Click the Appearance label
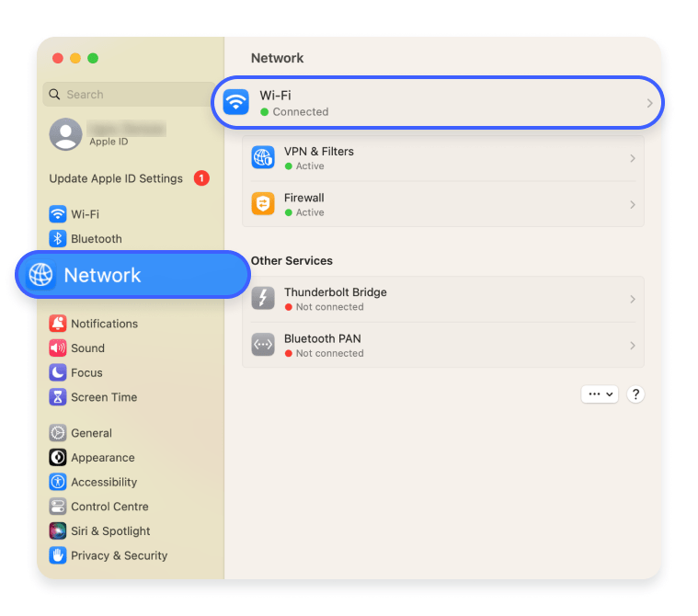Viewport: 698px width, 616px height. pos(103,457)
